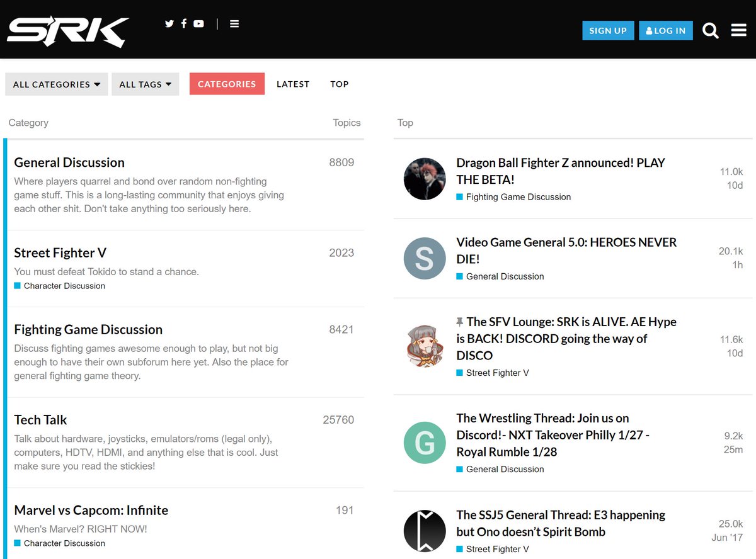Open the black emblem avatar for SSJ5 thread
Screen dimensions: 756x559
(425, 531)
